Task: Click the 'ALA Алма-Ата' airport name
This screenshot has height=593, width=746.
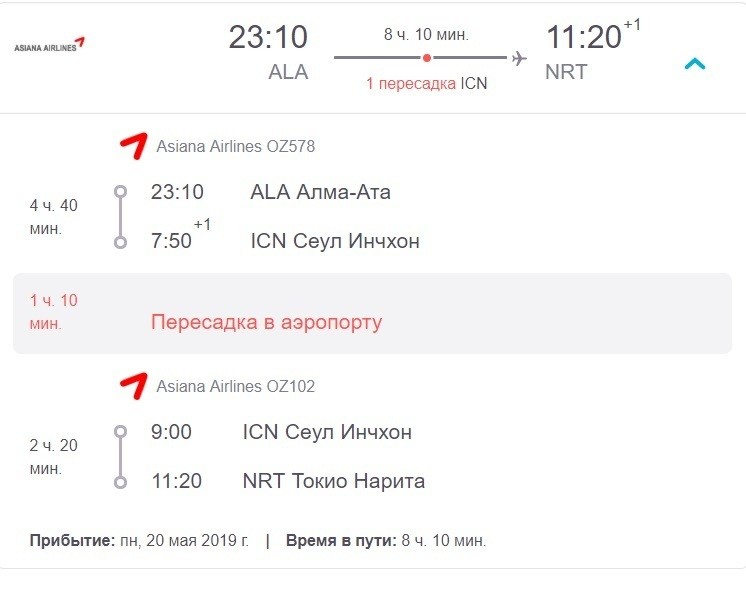Action: click(320, 192)
